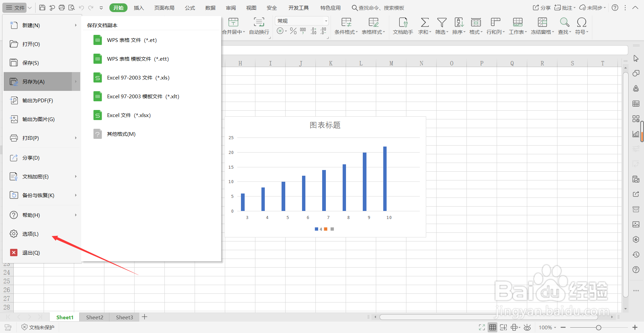Expand the 文档加密(E) submenu arrow
The image size is (644, 333).
[x=76, y=176]
